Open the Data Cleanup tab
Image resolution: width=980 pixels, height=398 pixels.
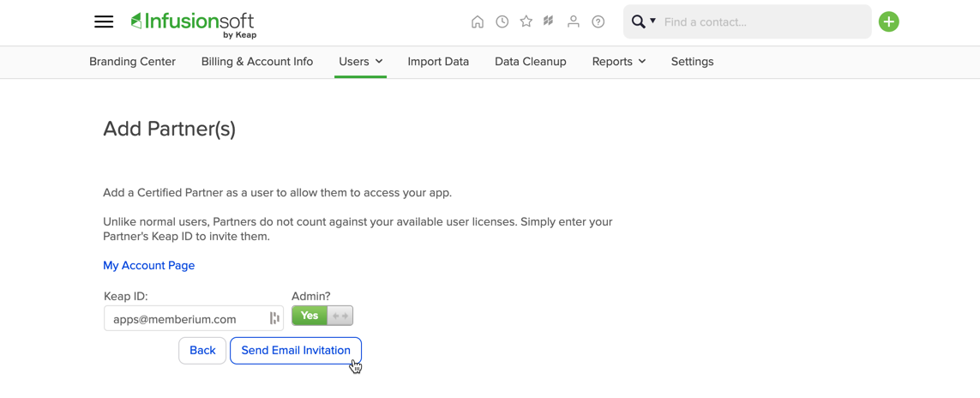pyautogui.click(x=531, y=62)
